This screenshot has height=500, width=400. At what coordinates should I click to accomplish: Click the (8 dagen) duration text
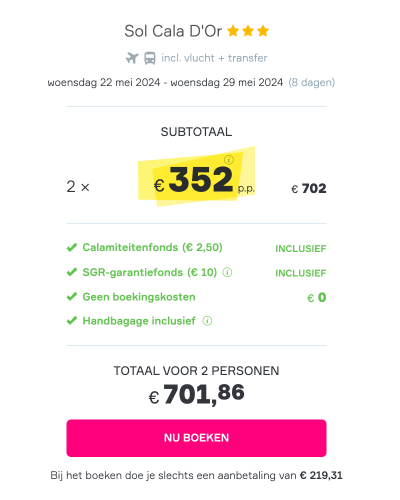[312, 82]
